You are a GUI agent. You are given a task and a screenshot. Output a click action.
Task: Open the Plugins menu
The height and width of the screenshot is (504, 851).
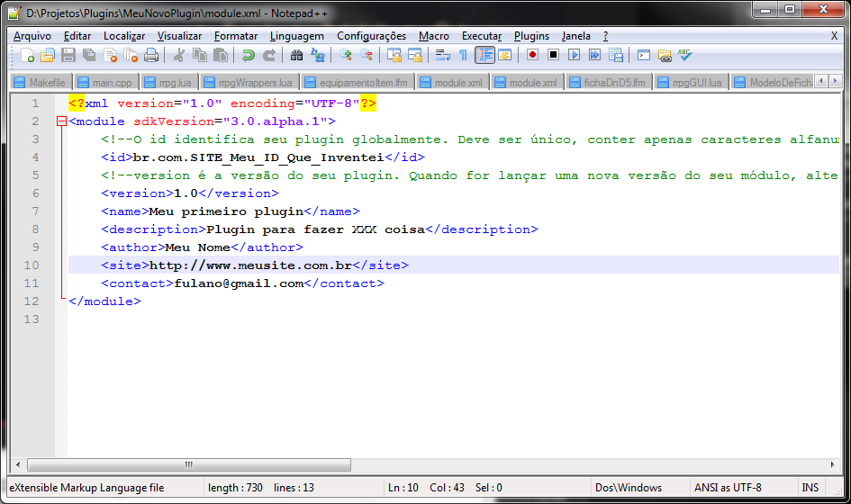[x=531, y=36]
